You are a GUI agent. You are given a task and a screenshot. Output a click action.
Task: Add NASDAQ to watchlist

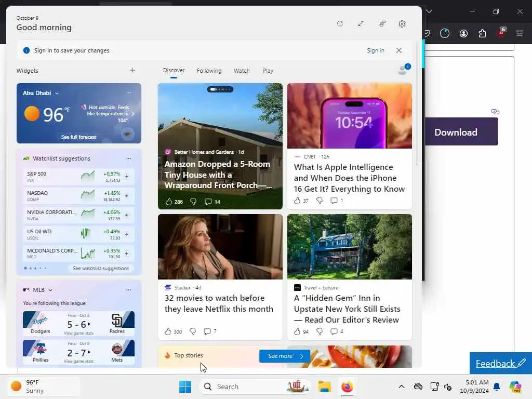(x=127, y=196)
